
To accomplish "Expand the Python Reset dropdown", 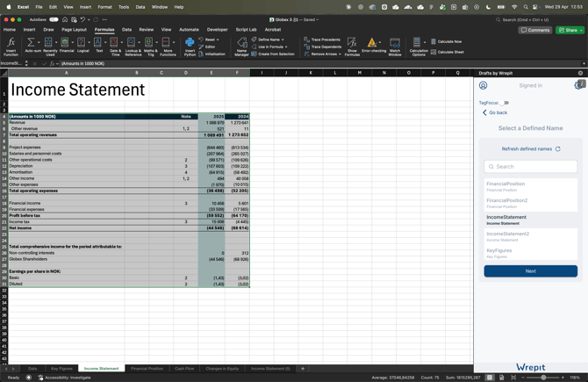I will (218, 40).
